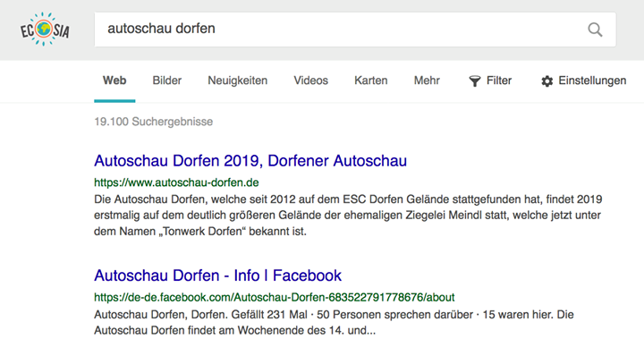The height and width of the screenshot is (356, 644).
Task: Click the snippet mentioning 'Tonwerk Dorfen'
Action: tap(348, 216)
